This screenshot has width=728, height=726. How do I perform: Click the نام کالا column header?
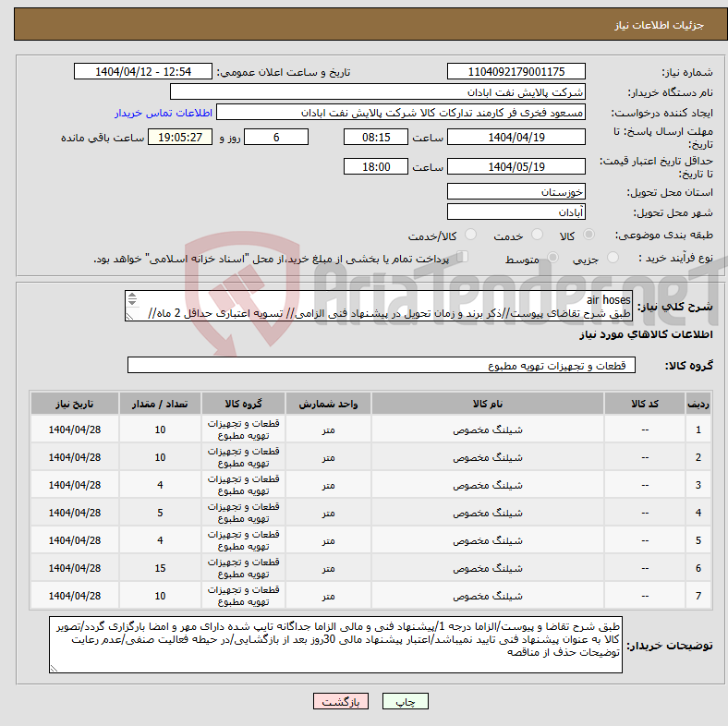point(488,404)
